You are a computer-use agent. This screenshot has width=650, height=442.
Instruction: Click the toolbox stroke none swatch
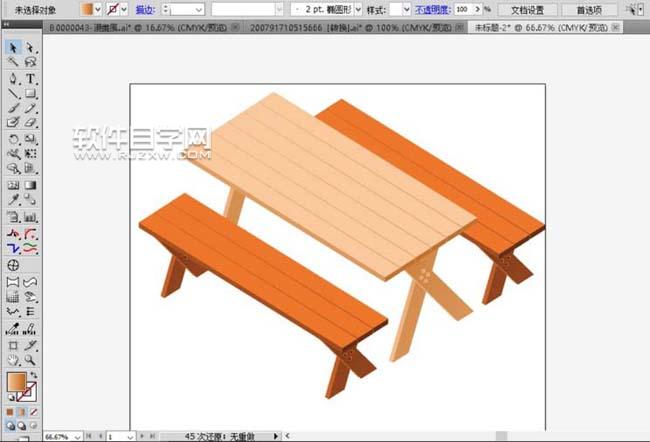[x=28, y=393]
